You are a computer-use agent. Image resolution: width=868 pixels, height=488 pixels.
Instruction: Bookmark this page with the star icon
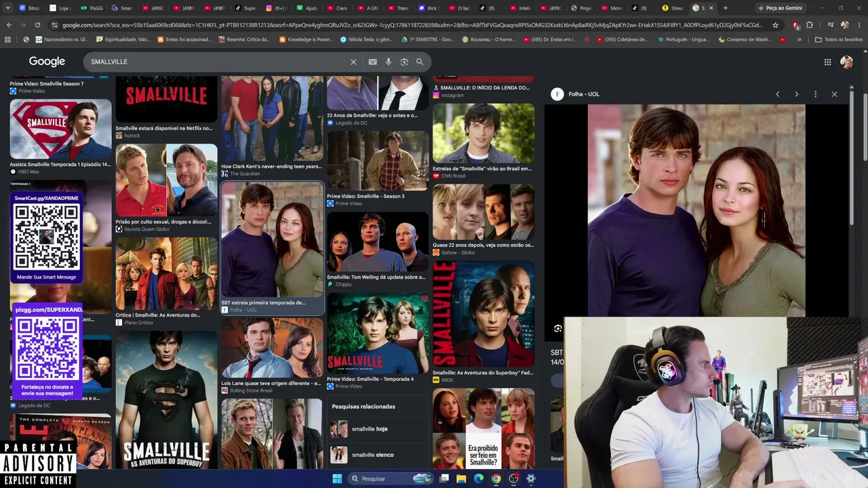click(x=775, y=25)
